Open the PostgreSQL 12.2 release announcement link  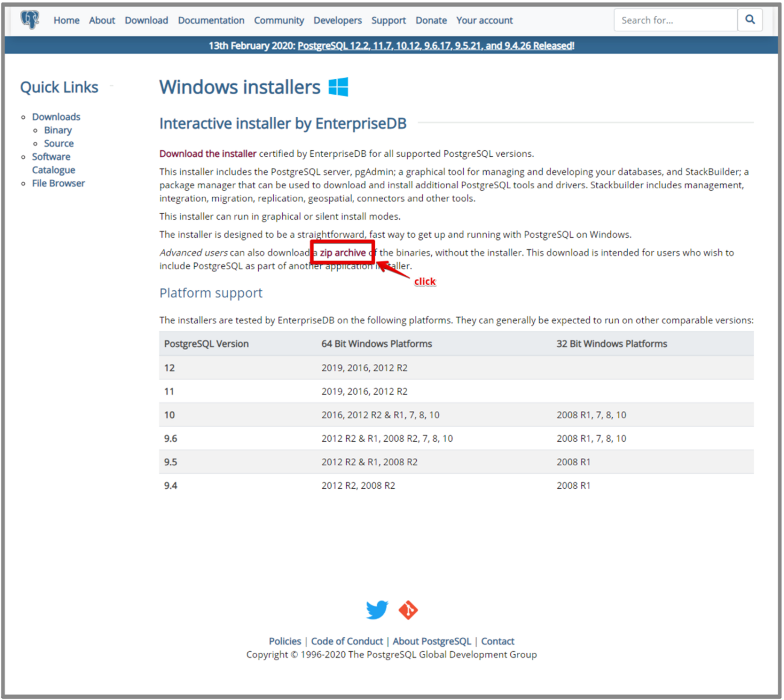pos(436,45)
